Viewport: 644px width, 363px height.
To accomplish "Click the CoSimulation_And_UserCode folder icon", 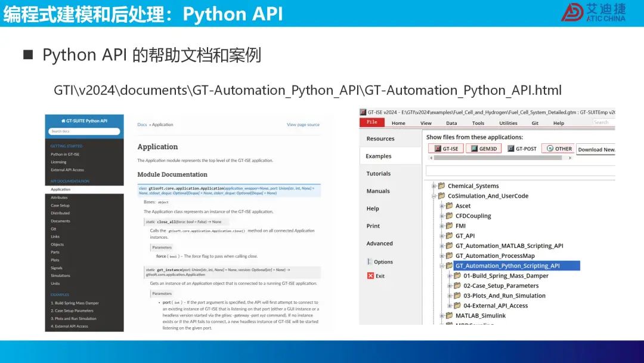I will pos(441,196).
